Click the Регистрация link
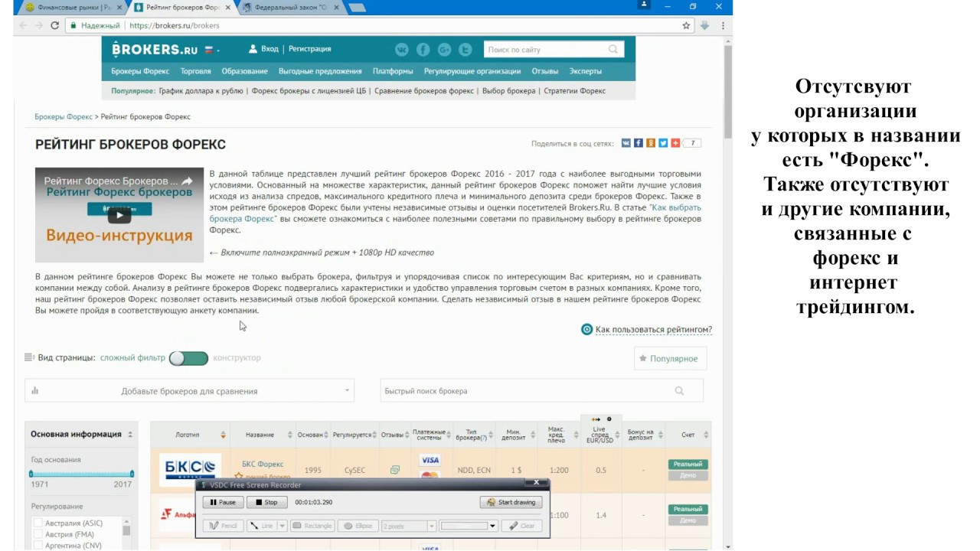Viewport: 980px width, 551px height. [x=310, y=49]
